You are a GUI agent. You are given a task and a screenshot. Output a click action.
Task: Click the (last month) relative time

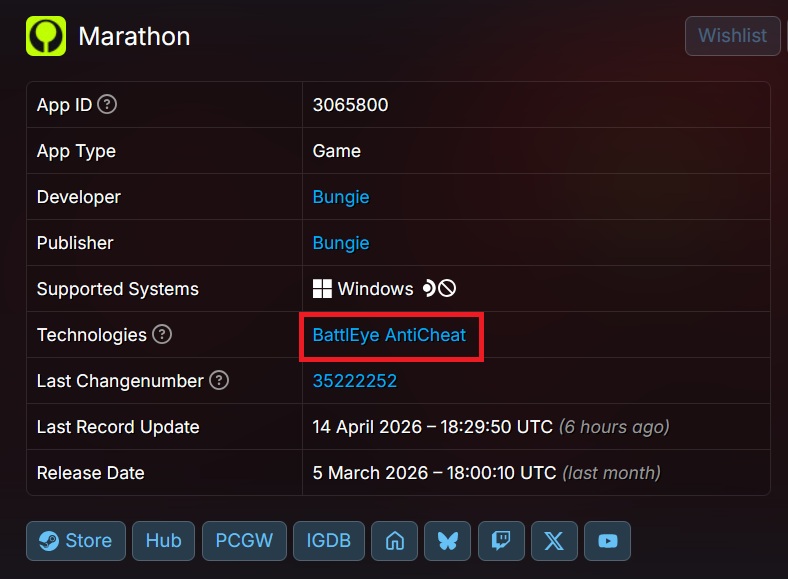tap(611, 473)
